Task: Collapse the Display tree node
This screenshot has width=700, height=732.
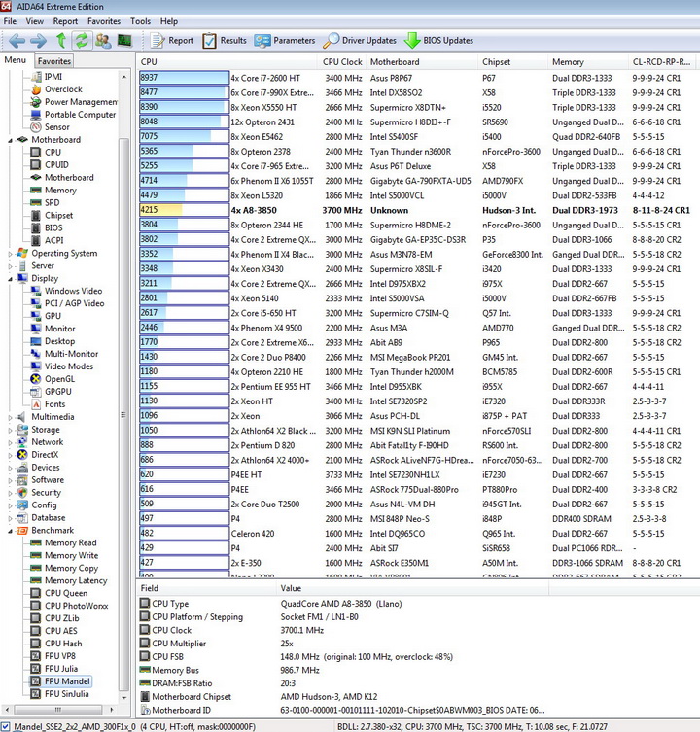Action: pos(10,279)
